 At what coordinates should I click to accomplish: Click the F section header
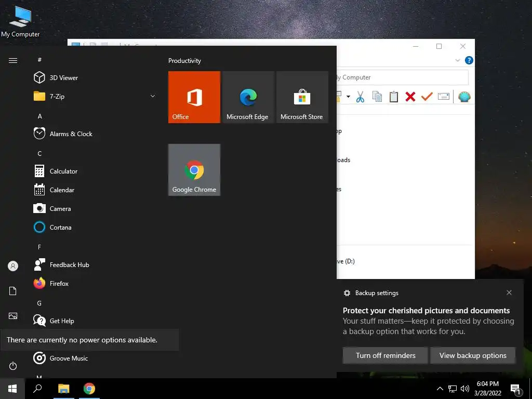pos(39,247)
